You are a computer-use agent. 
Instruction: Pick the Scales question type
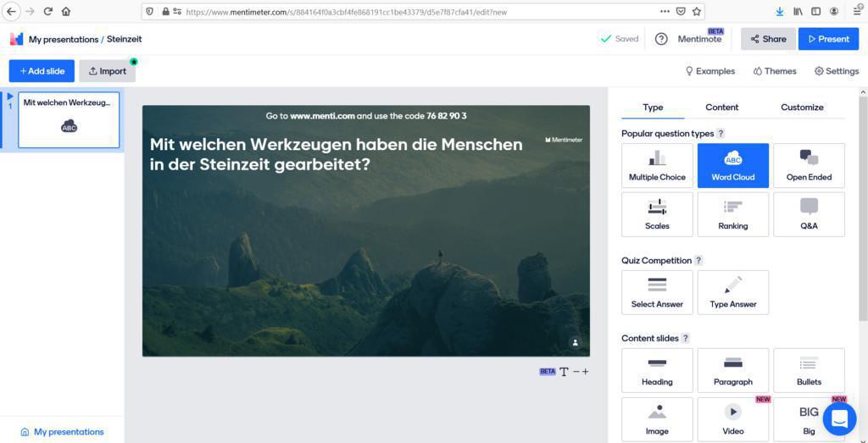[657, 214]
